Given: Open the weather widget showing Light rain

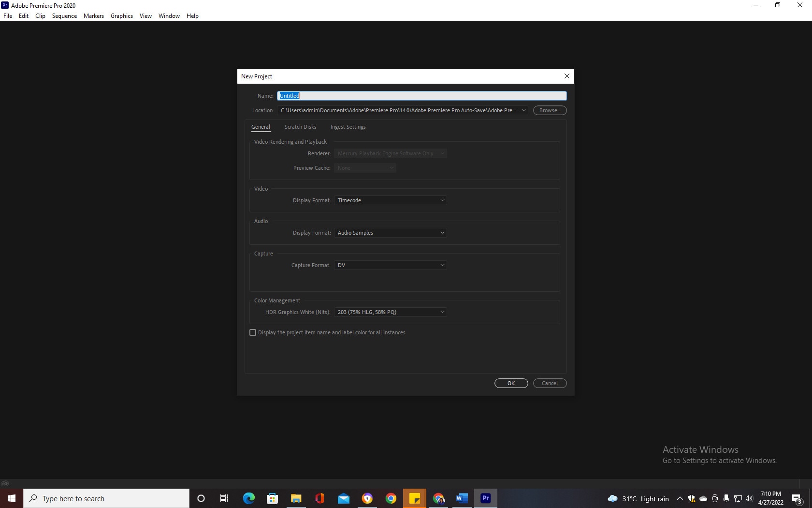Looking at the screenshot, I should (x=638, y=498).
